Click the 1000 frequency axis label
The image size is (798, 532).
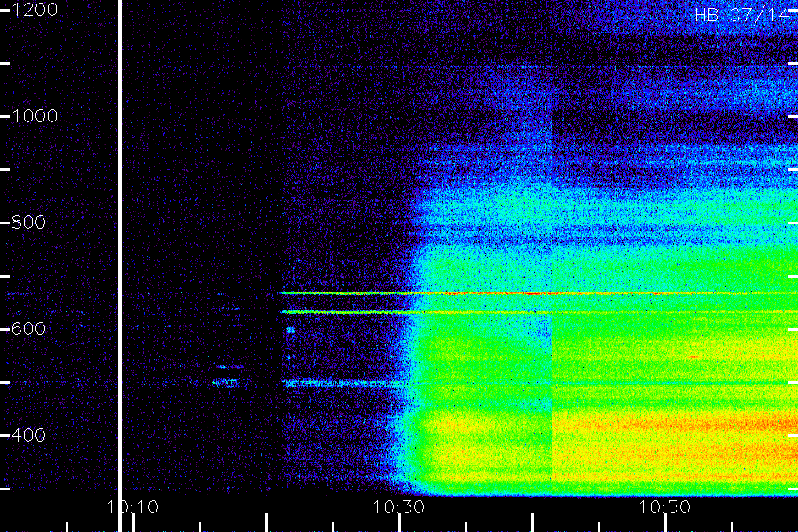35,116
